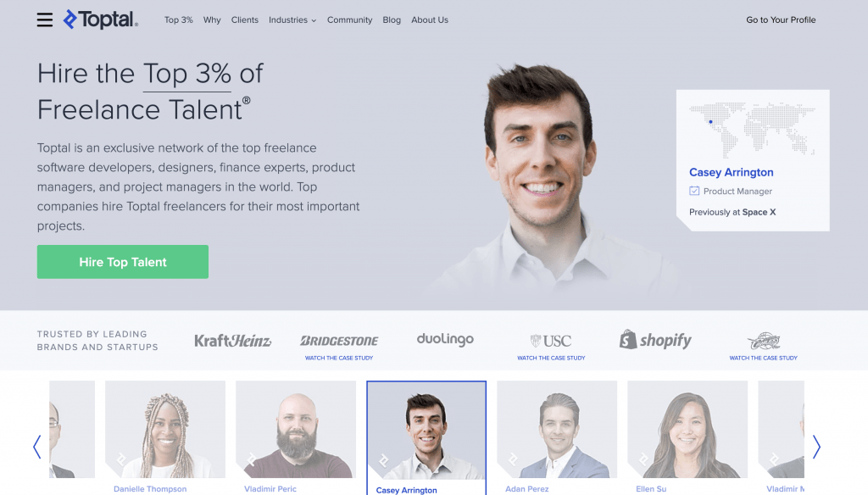Screen dimensions: 868x495
Task: Show next talent with right arrow
Action: (x=816, y=447)
